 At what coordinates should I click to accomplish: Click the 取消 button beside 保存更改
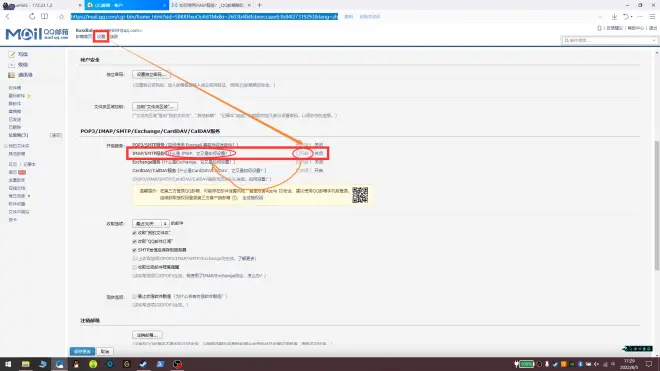[x=105, y=351]
